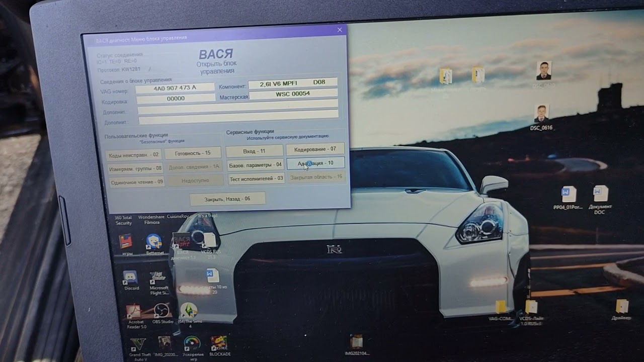Open Базов. параметры - 04
The image size is (644, 362).
pyautogui.click(x=255, y=164)
